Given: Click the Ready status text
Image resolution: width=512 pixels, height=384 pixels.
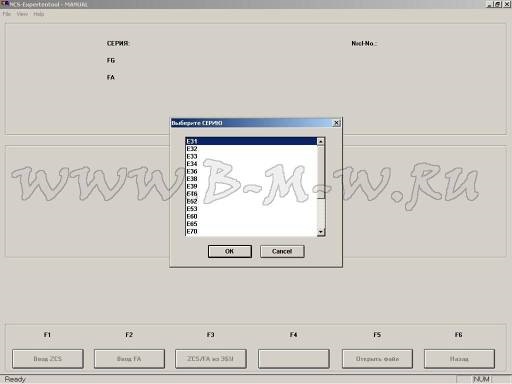Looking at the screenshot, I should pos(15,379).
